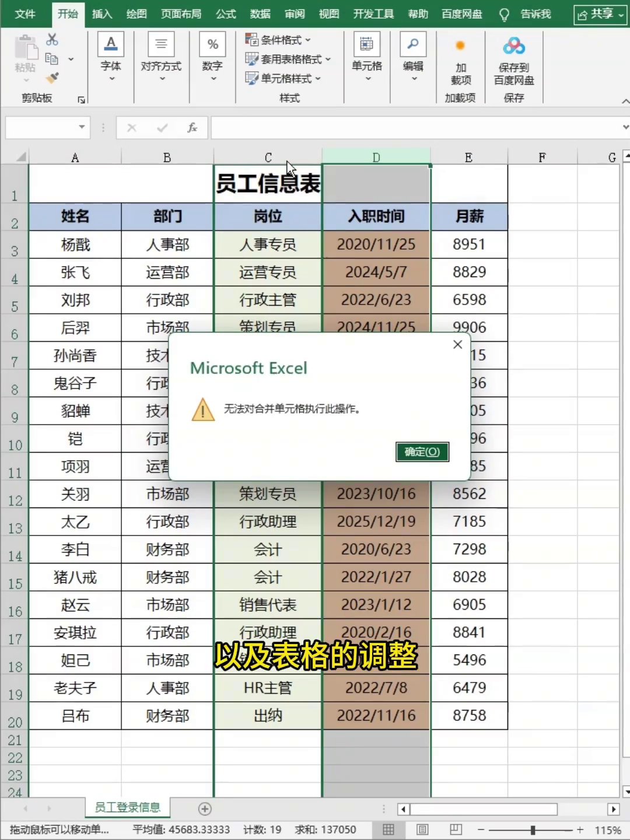Click the cut scissors icon
This screenshot has width=630, height=840.
pyautogui.click(x=52, y=40)
